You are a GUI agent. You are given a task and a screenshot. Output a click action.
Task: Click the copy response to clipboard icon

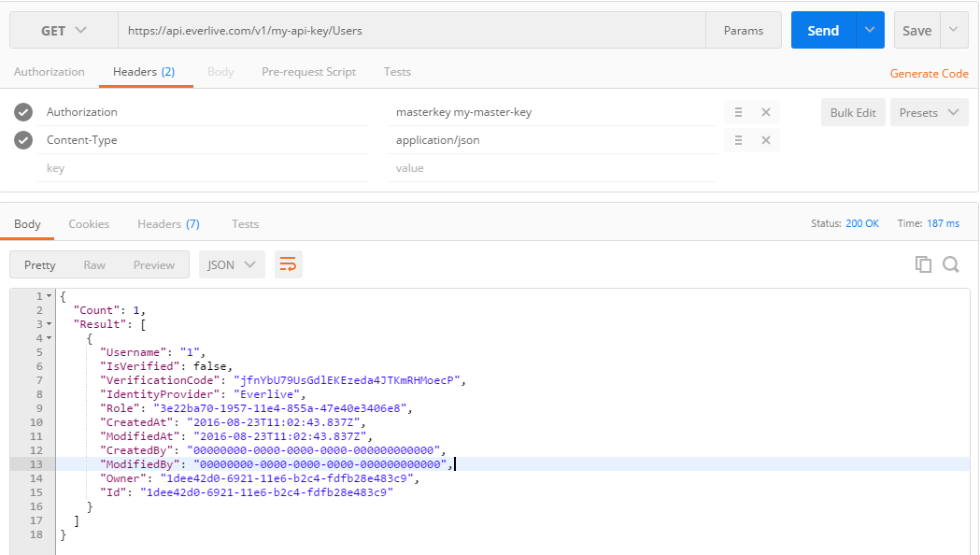(923, 264)
